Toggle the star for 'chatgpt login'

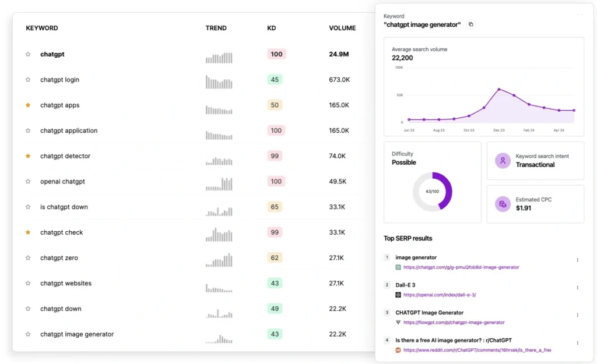pyautogui.click(x=28, y=80)
